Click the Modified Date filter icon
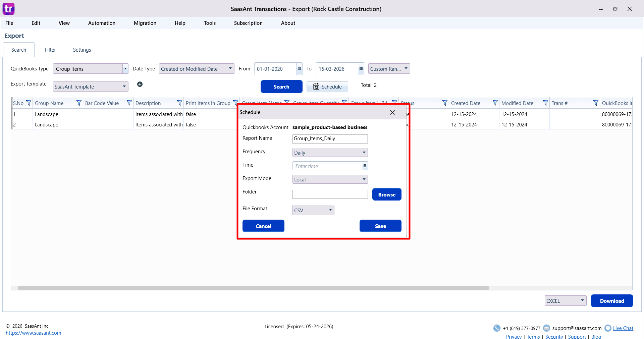The height and width of the screenshot is (339, 644). pos(545,103)
